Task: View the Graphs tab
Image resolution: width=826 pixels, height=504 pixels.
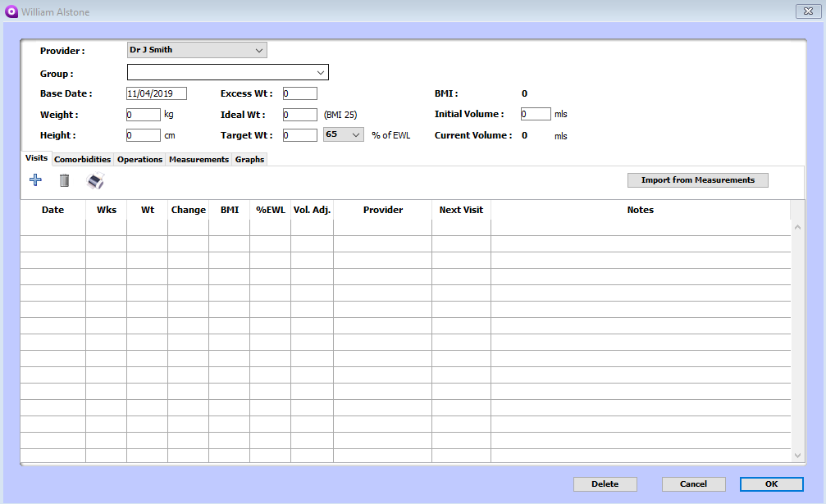Action: (x=249, y=159)
